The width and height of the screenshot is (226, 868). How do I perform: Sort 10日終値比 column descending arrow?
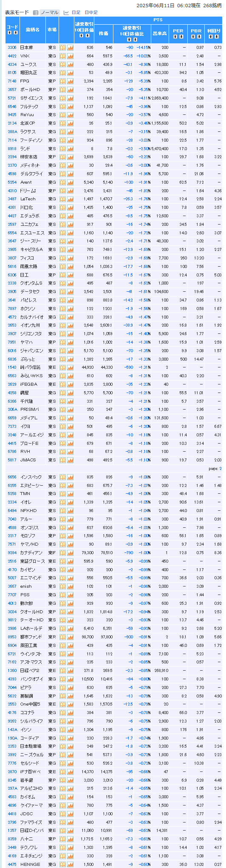click(x=135, y=39)
